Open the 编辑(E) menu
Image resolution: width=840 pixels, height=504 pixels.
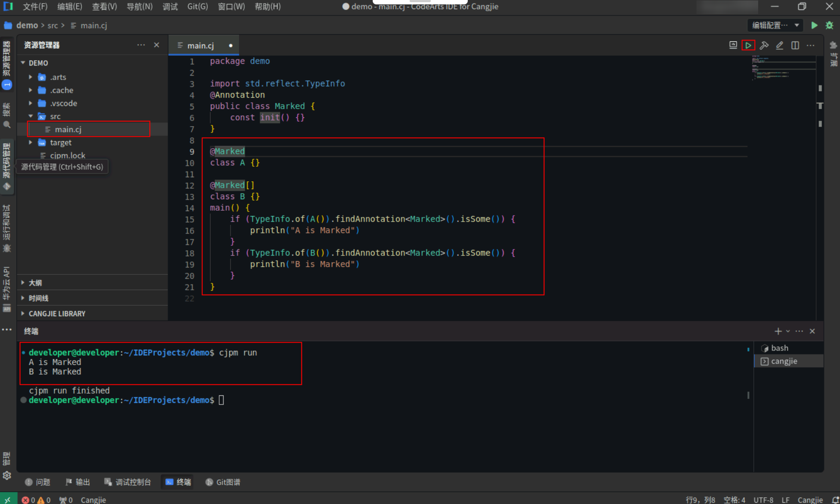(x=70, y=7)
